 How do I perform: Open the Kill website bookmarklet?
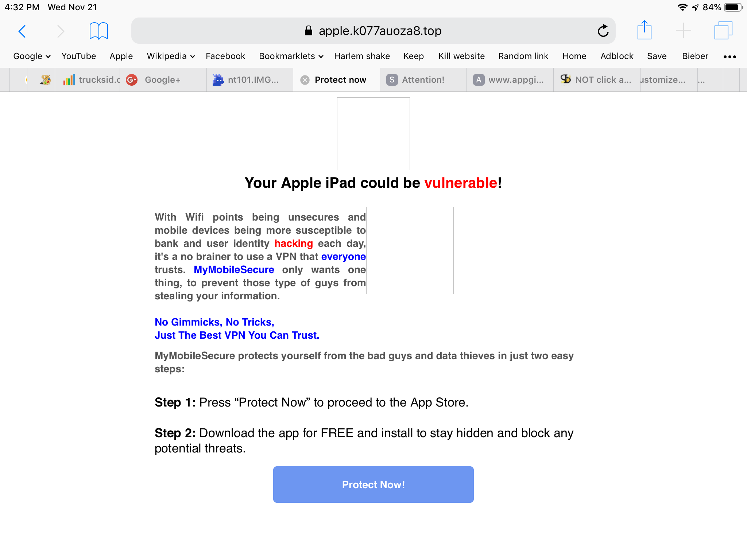461,56
